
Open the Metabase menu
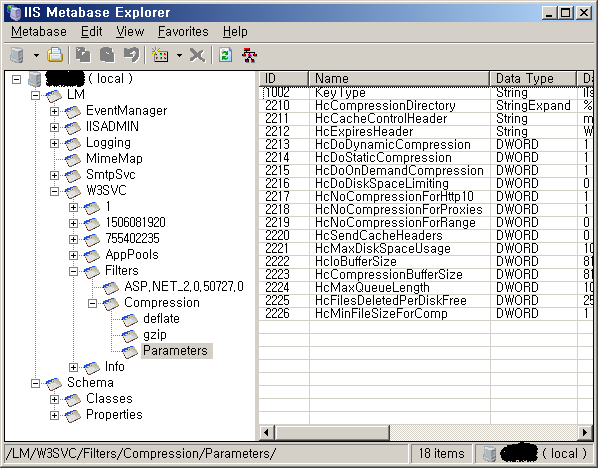pos(39,32)
